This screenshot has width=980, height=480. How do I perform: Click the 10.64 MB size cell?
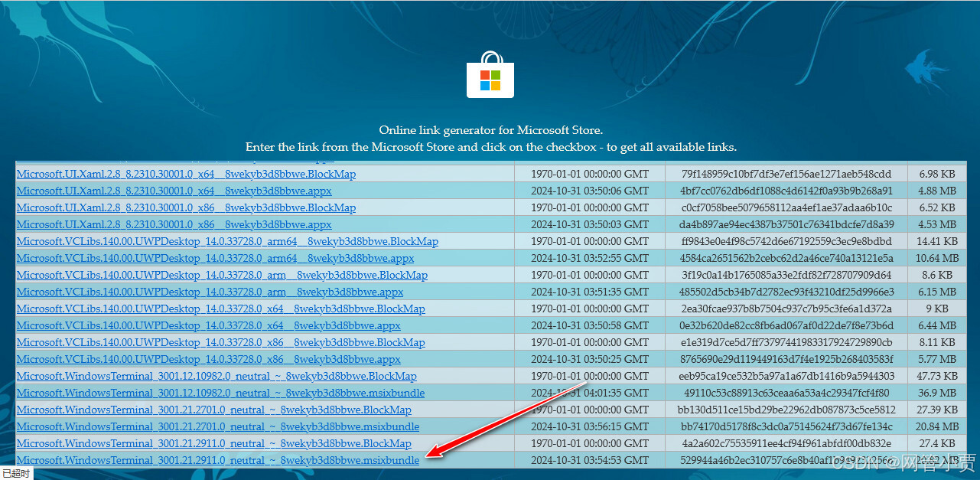point(937,258)
